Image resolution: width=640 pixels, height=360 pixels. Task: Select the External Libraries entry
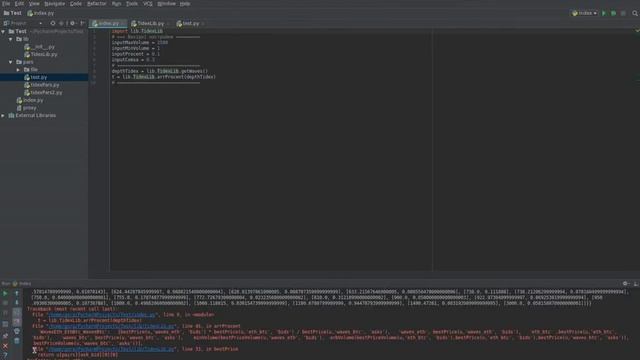click(x=32, y=116)
